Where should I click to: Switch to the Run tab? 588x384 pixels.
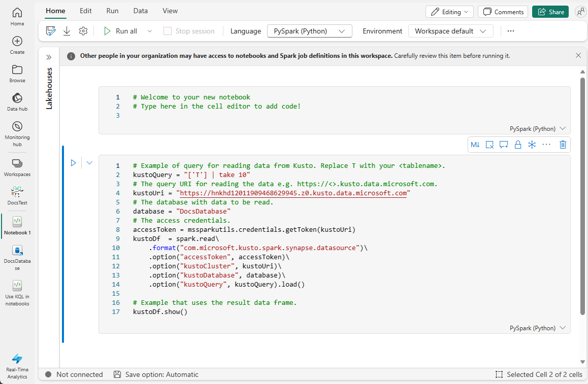[x=113, y=11]
